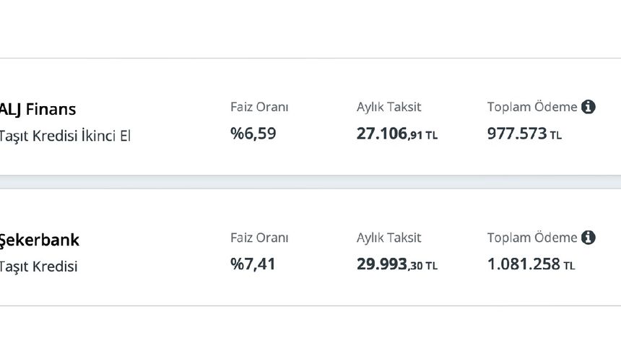Open the Şekerbank lender name
This screenshot has width=621, height=364.
[x=40, y=240]
